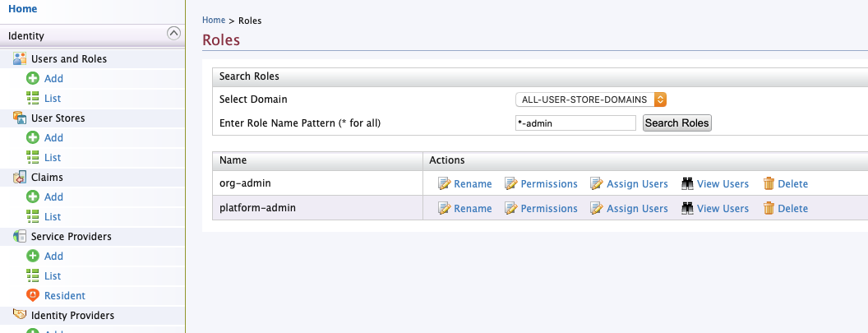
Task: Click the User Stores icon
Action: (x=20, y=118)
